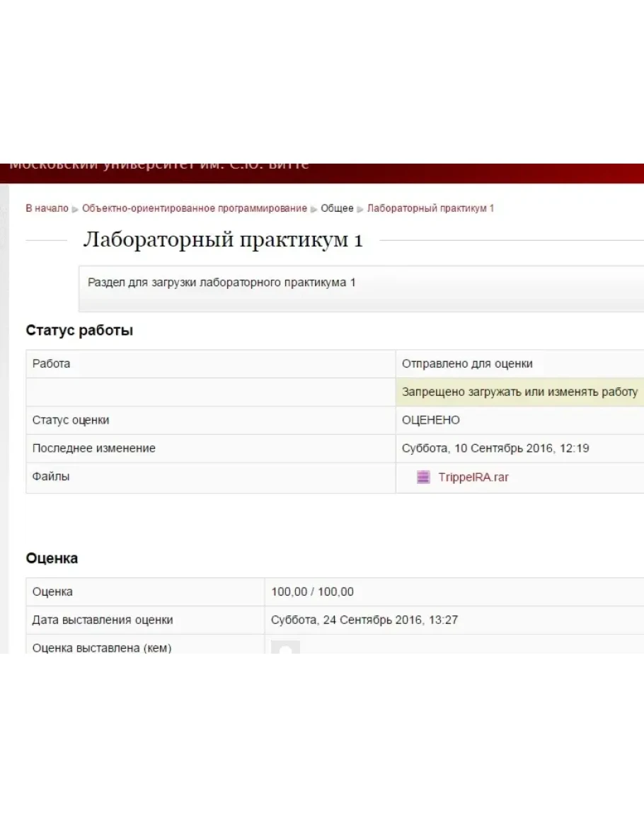Viewport: 644px width, 818px height.
Task: Open the TrippelRA.rar file link
Action: click(473, 477)
